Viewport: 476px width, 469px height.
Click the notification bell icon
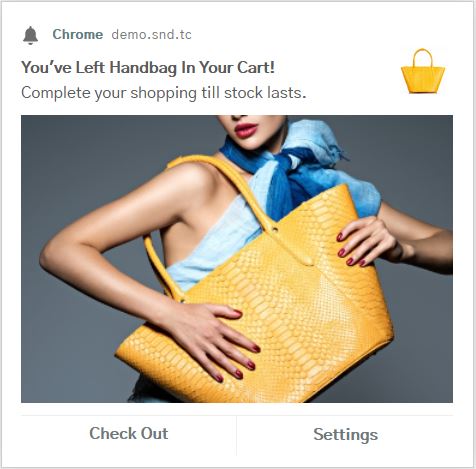31,35
